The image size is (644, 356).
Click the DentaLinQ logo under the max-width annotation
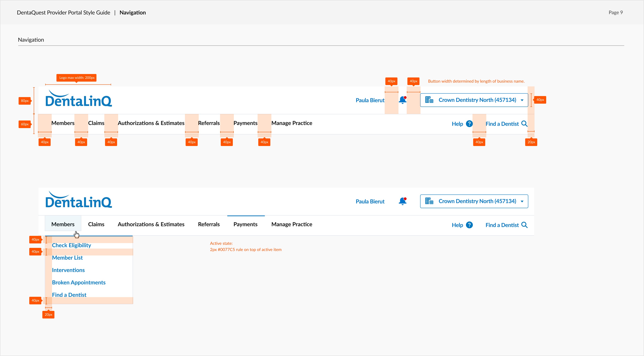(79, 98)
